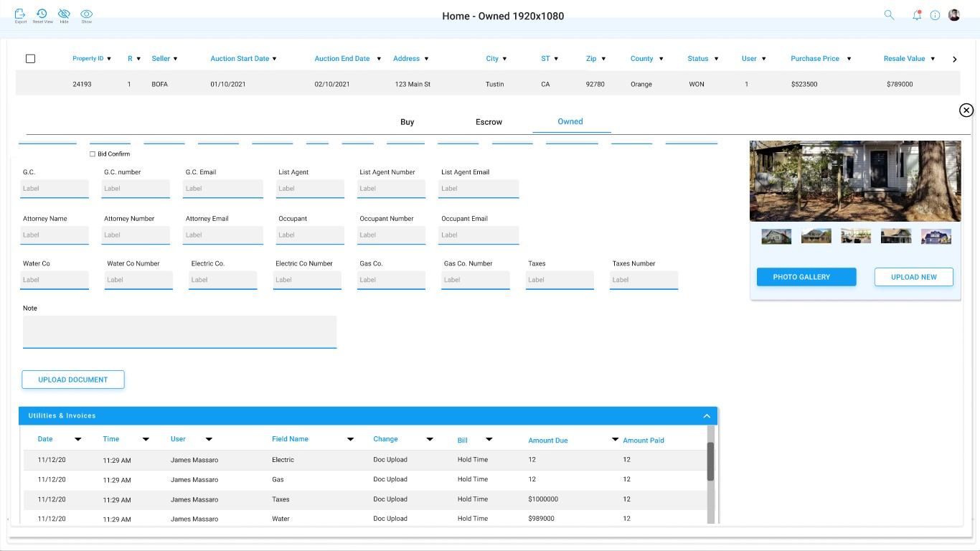The height and width of the screenshot is (551, 980).
Task: Select the third interior photo thumbnail
Action: pyautogui.click(x=856, y=236)
